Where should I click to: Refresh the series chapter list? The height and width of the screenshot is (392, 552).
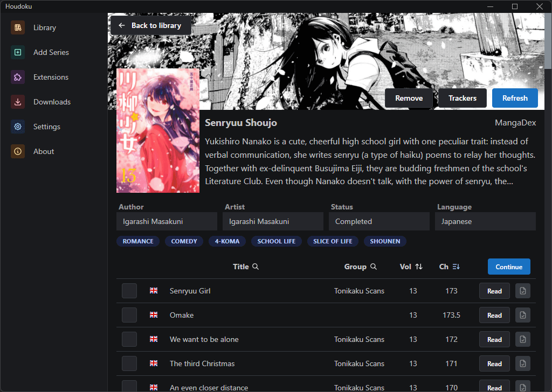click(515, 98)
